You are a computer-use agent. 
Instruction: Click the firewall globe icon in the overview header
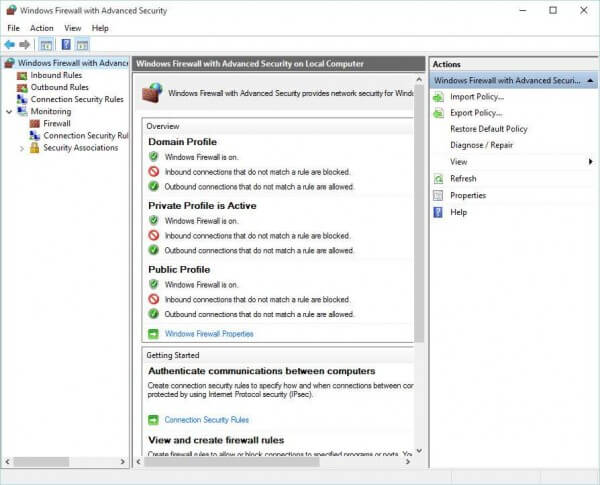[x=152, y=93]
